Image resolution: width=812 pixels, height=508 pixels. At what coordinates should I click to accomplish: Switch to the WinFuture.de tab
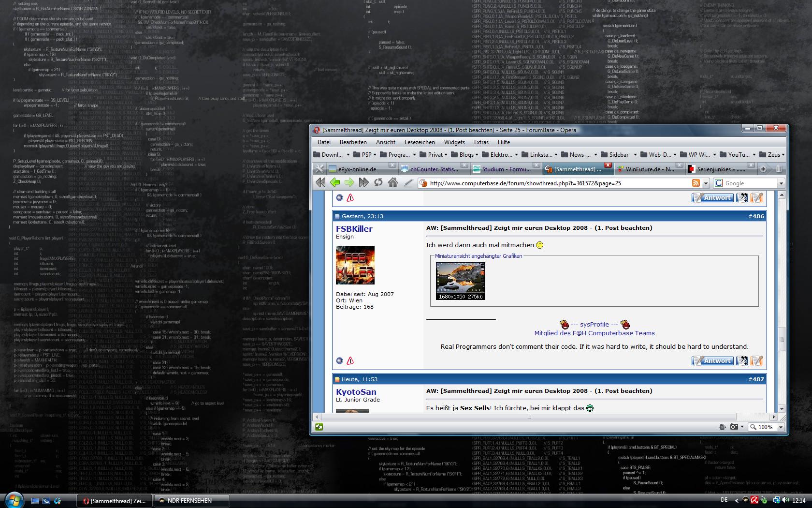click(x=649, y=169)
